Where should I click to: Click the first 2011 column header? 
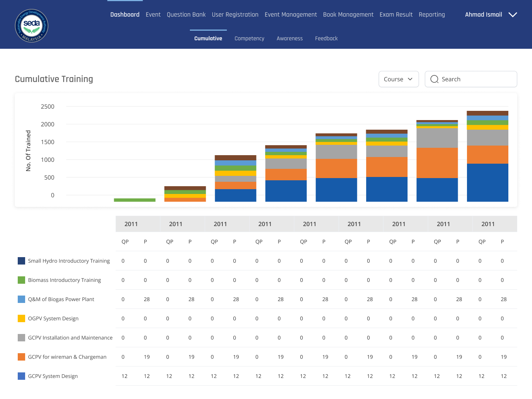131,224
